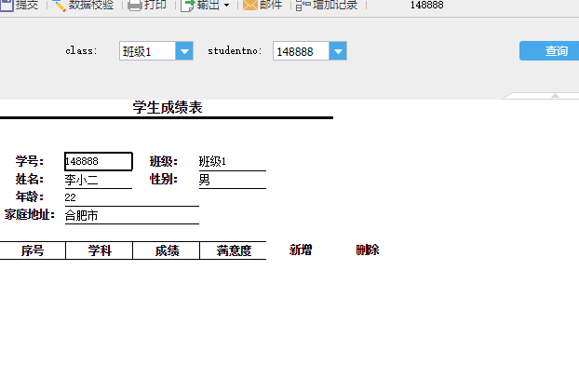The height and width of the screenshot is (392, 579).
Task: Click the 输出 export icon
Action: pyautogui.click(x=188, y=6)
